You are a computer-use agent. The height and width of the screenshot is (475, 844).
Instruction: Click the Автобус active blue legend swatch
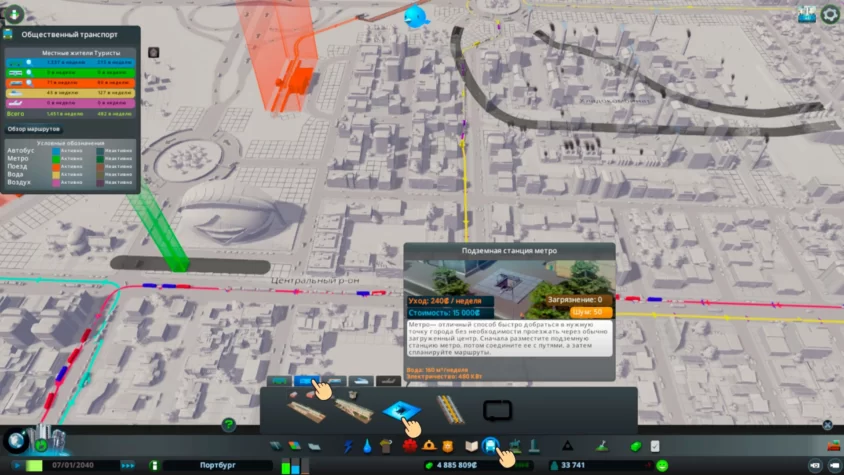55,151
